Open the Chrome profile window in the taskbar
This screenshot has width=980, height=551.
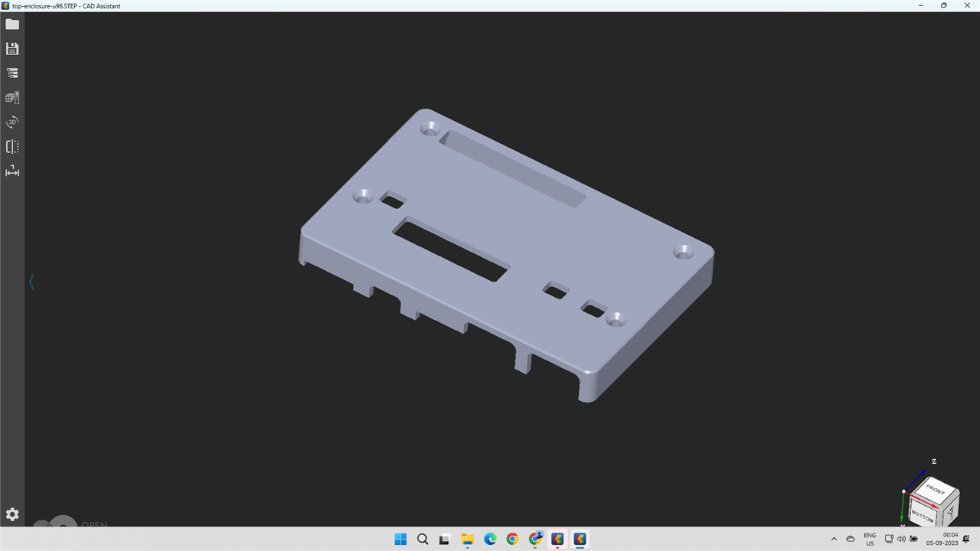(535, 539)
